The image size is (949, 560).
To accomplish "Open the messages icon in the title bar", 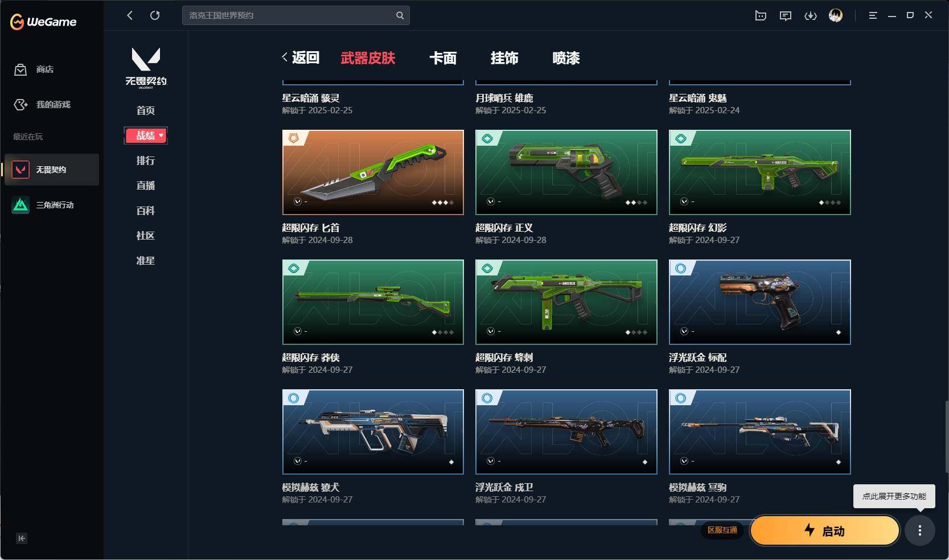I will 786,16.
